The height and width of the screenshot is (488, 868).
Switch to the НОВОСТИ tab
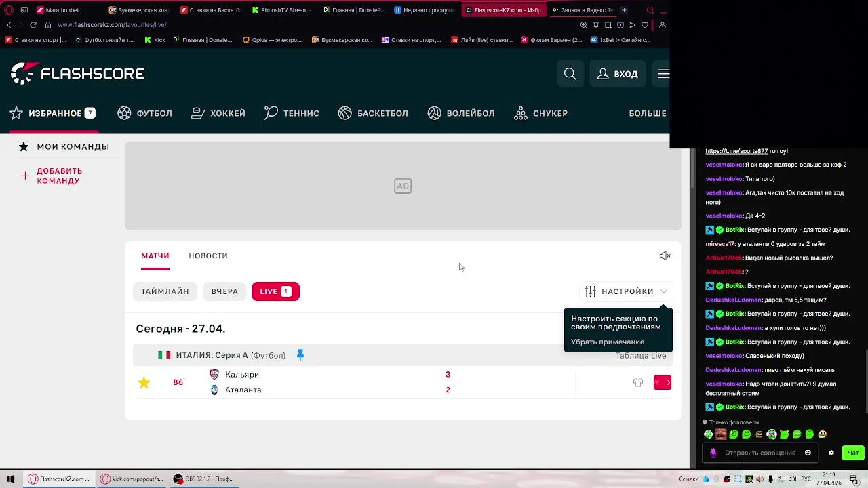[x=208, y=256]
